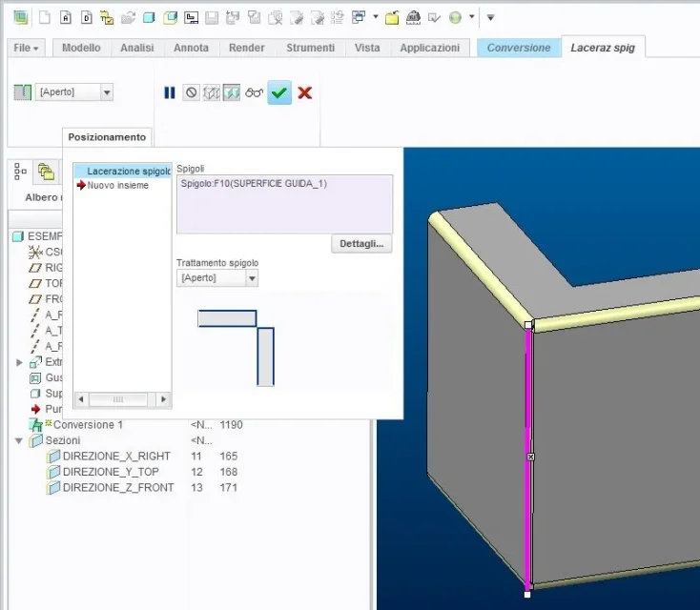Image resolution: width=700 pixels, height=610 pixels.
Task: Open the File menu
Action: point(26,48)
